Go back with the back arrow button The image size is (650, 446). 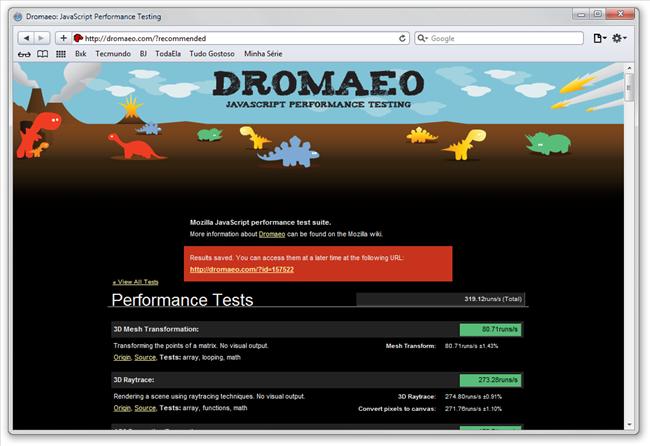26,38
